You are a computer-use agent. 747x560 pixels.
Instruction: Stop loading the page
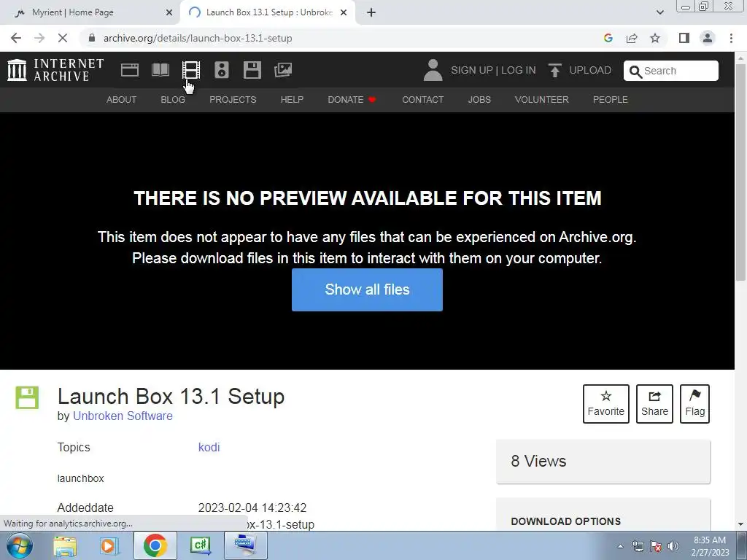(x=63, y=38)
